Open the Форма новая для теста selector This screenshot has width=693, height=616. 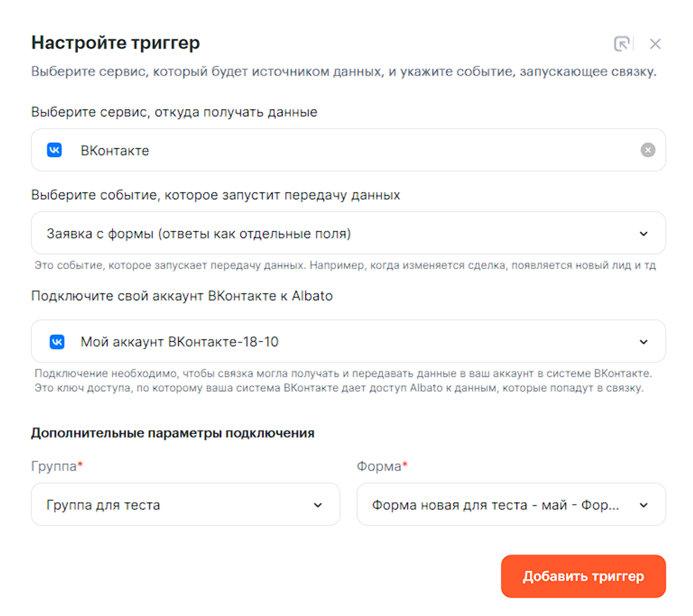tap(495, 505)
